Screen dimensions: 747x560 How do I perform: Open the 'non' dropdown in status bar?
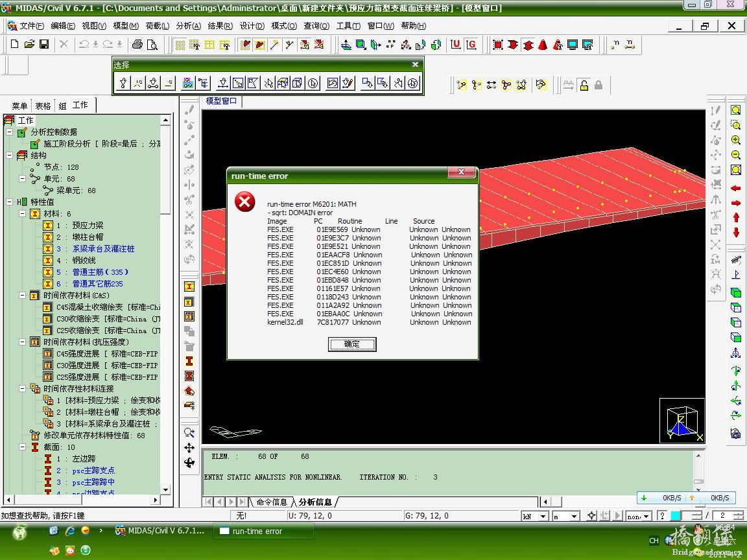click(x=646, y=516)
